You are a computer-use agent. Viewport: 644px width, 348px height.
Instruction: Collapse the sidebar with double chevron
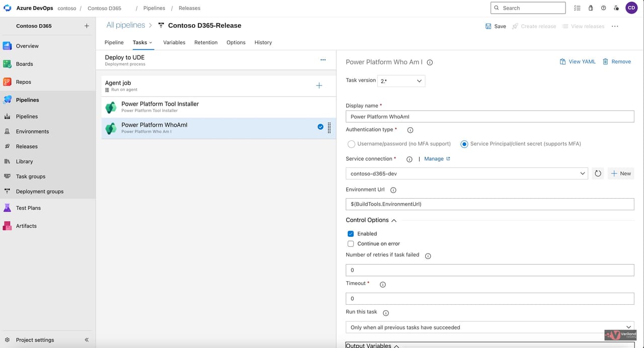tap(87, 340)
